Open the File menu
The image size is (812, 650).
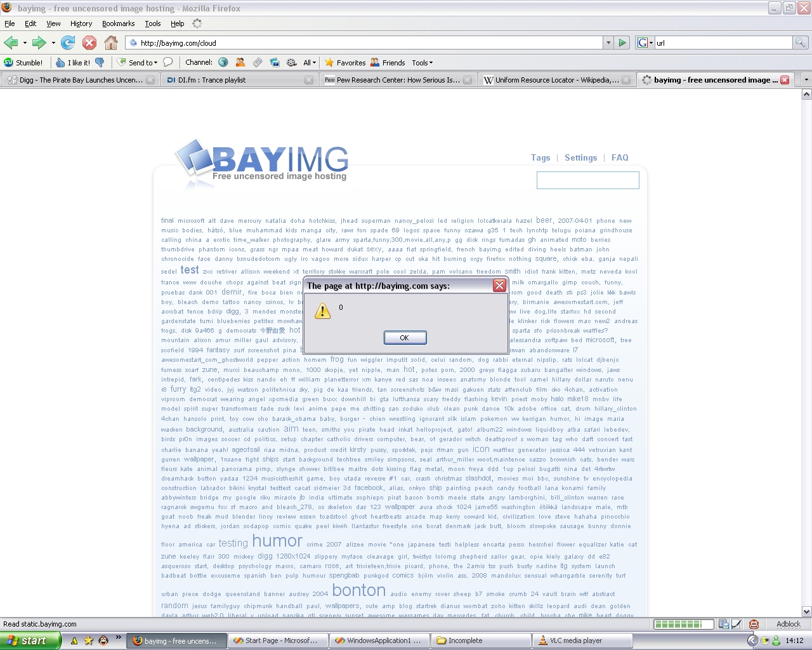pos(10,23)
